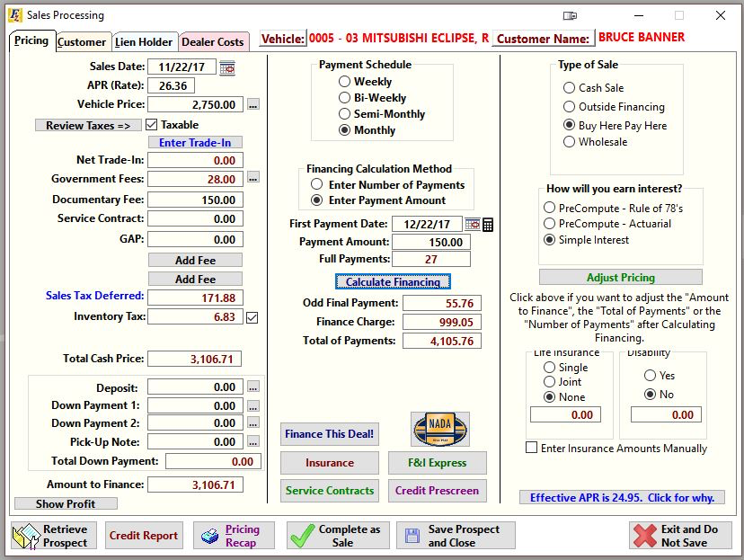The width and height of the screenshot is (744, 560).
Task: Click Retrieve Prospect button
Action: click(x=54, y=536)
